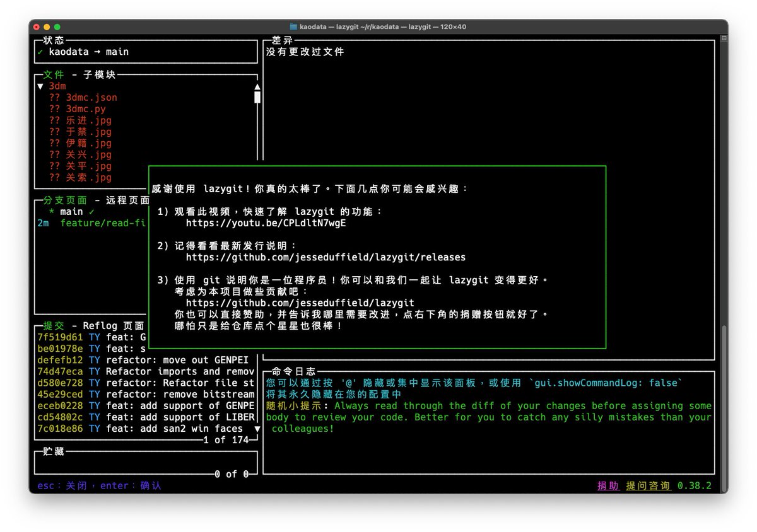Open the github.com/jesseduffield/lazygit repository link
Viewport: 757px width, 532px height.
point(300,303)
